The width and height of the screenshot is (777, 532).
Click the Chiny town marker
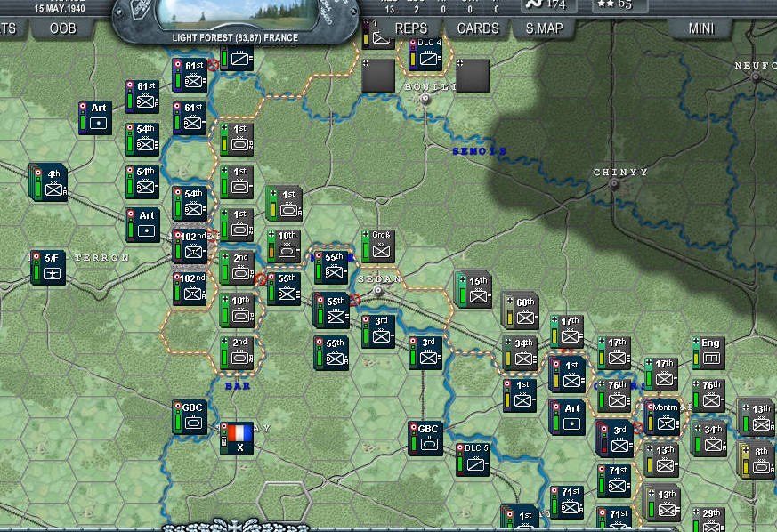[614, 184]
